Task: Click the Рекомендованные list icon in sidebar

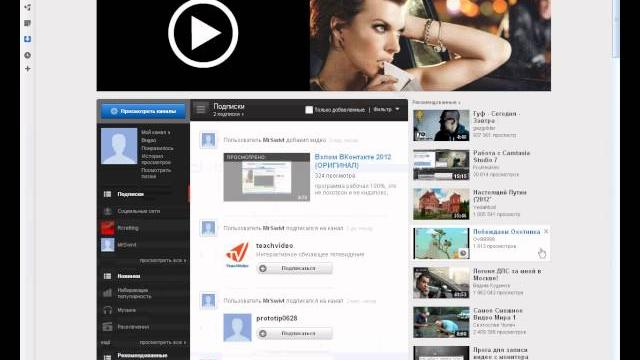Action: pos(107,357)
